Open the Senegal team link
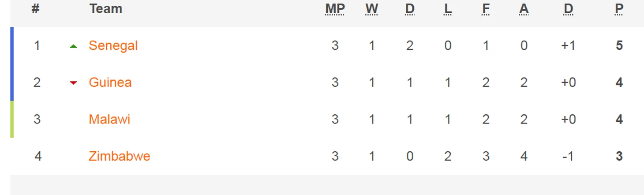644x195 pixels. coord(113,45)
